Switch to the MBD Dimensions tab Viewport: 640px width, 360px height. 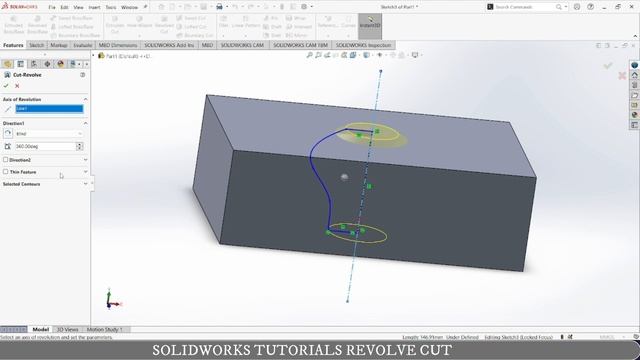(x=118, y=45)
